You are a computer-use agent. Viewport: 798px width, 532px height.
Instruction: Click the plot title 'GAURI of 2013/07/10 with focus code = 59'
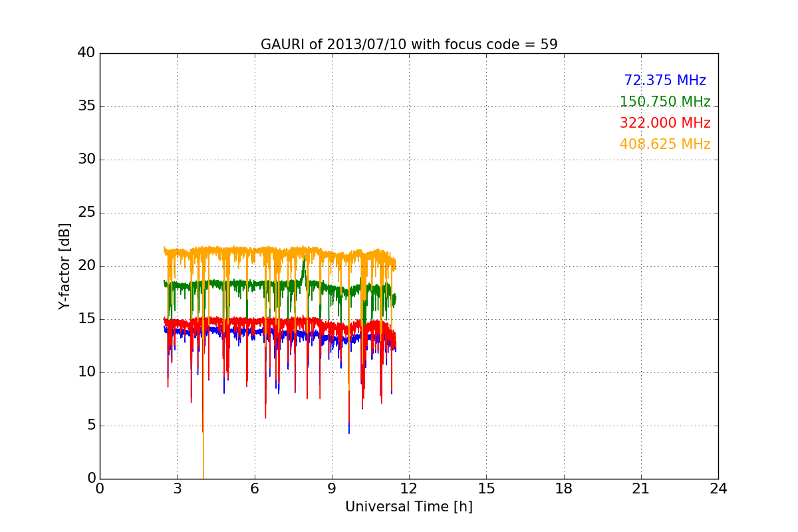click(409, 45)
